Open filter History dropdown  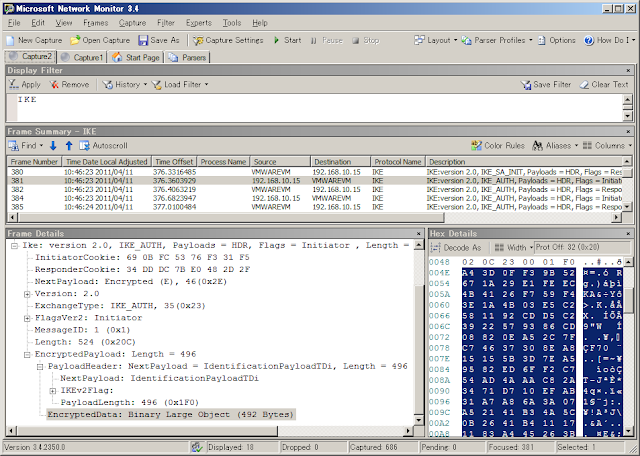[x=124, y=85]
